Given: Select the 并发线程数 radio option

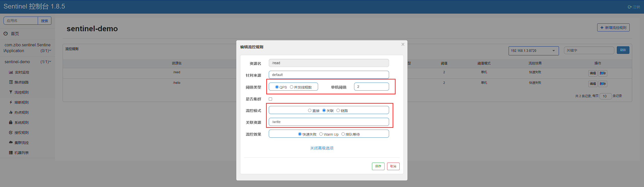Looking at the screenshot, I should (291, 87).
